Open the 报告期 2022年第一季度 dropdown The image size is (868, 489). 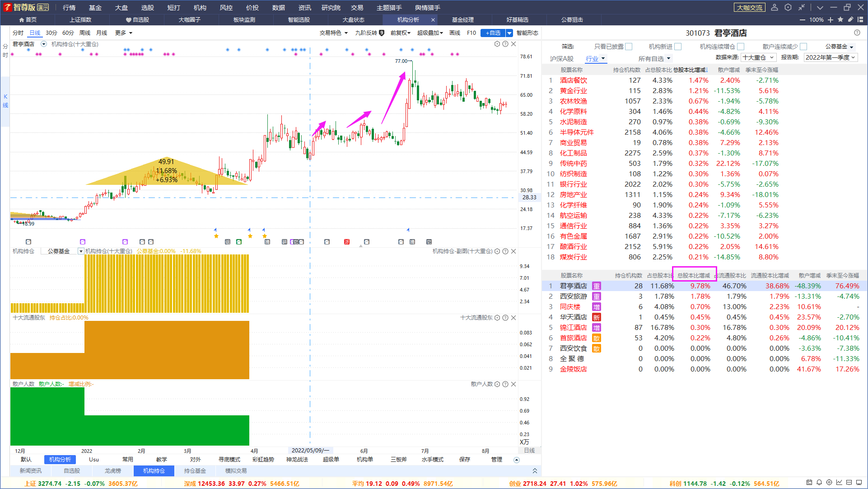click(831, 57)
